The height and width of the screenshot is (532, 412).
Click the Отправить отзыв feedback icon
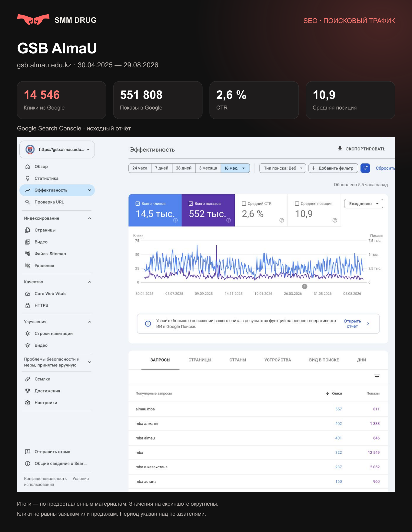coord(28,452)
